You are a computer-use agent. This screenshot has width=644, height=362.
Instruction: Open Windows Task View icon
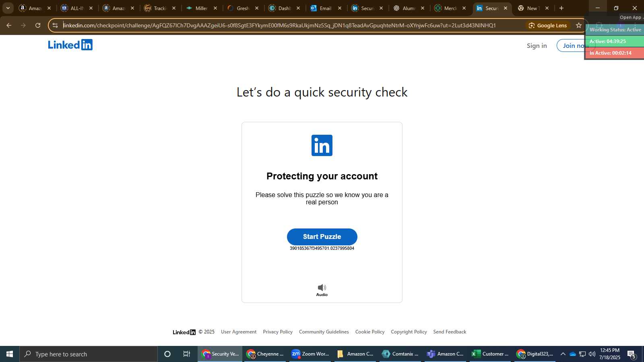click(x=187, y=354)
